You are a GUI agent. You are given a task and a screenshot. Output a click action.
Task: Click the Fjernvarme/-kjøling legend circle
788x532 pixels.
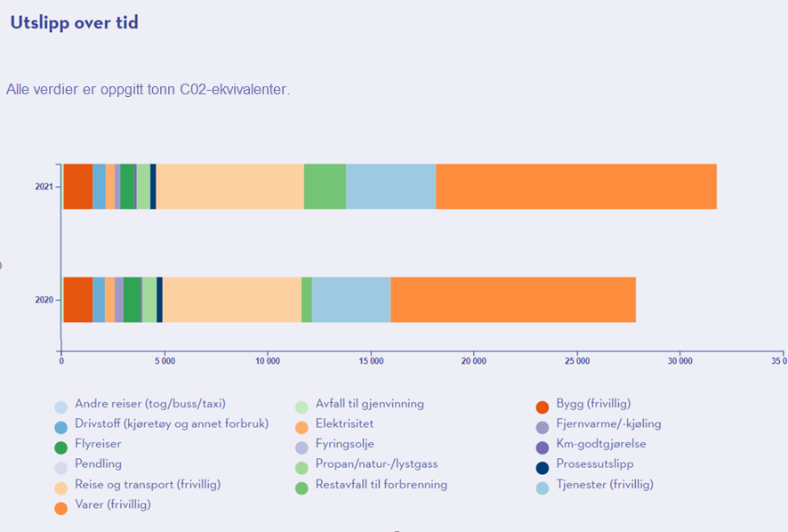click(542, 426)
